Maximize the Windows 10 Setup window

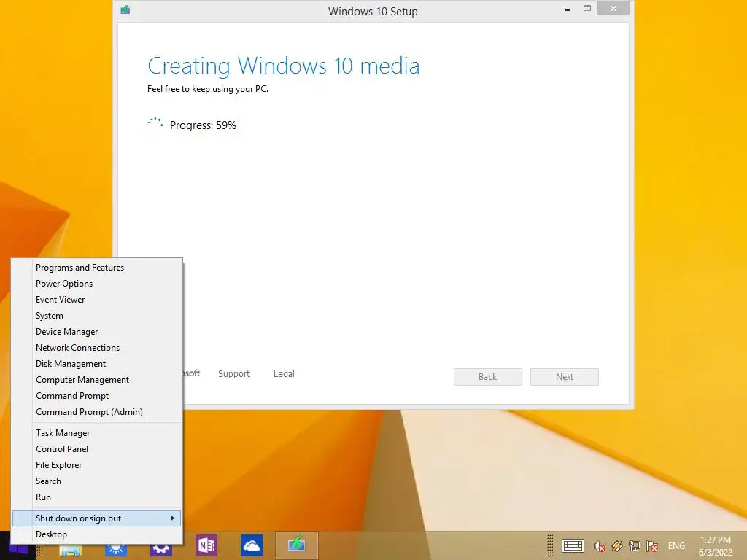coord(587,9)
